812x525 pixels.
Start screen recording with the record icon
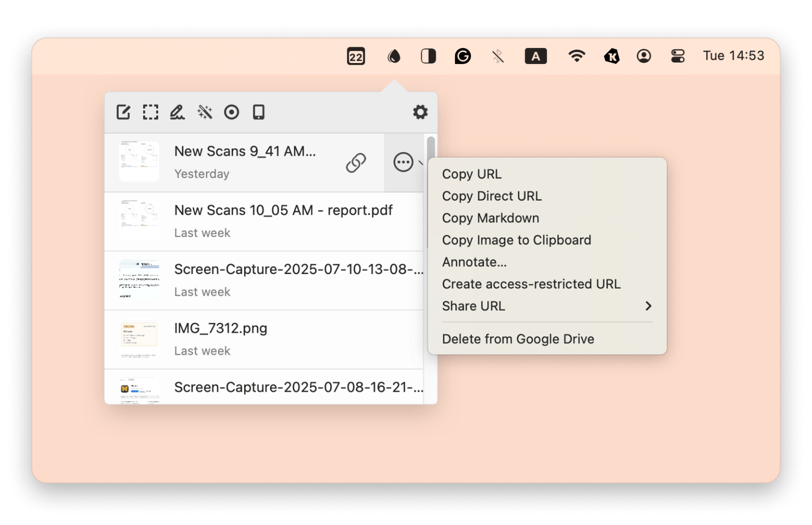point(232,112)
